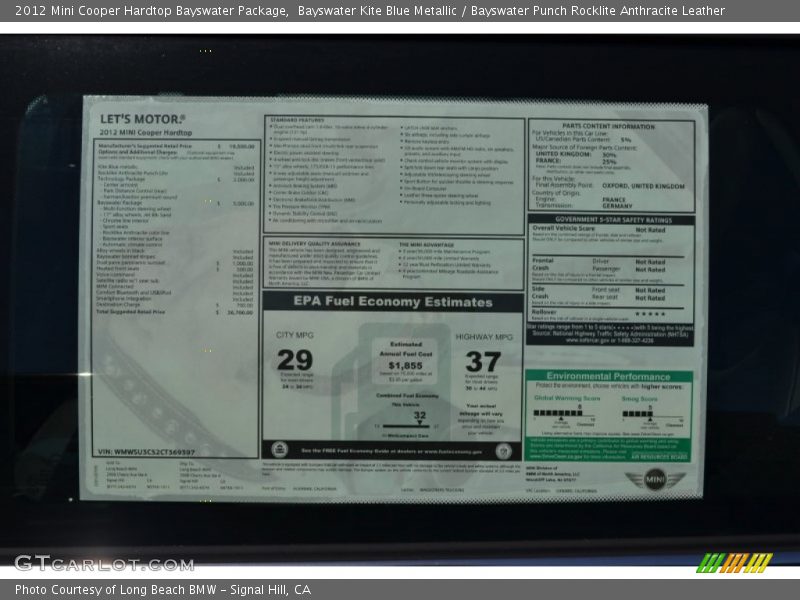Screen dimensions: 800x600
Task: Click the "Environmental Performance" green header
Action: [x=608, y=377]
